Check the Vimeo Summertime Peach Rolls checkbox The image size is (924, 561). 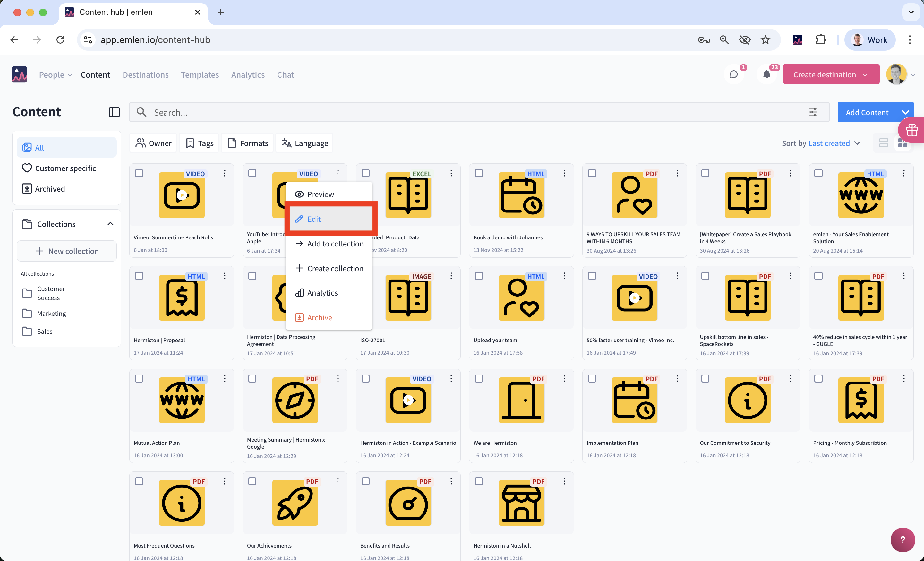coord(139,173)
